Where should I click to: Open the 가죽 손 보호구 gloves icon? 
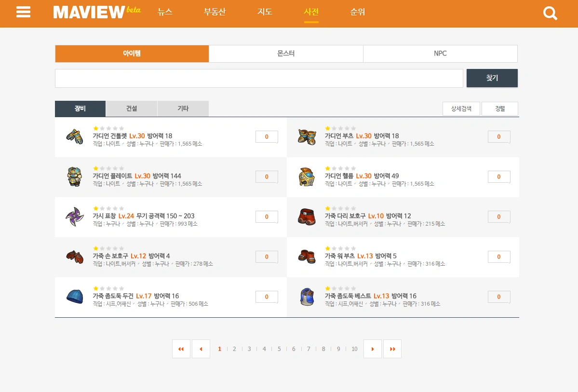tap(75, 257)
